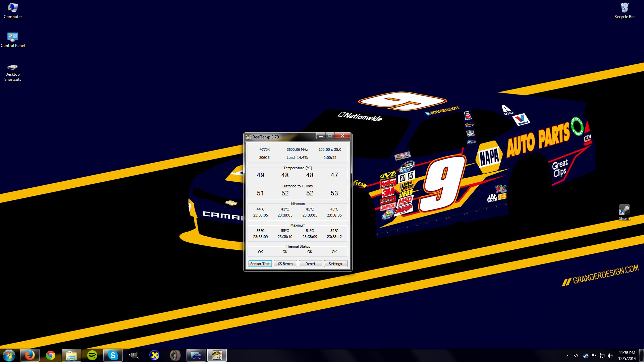644x362 pixels.
Task: Launch the Steam desktop shortcut
Action: tap(624, 212)
